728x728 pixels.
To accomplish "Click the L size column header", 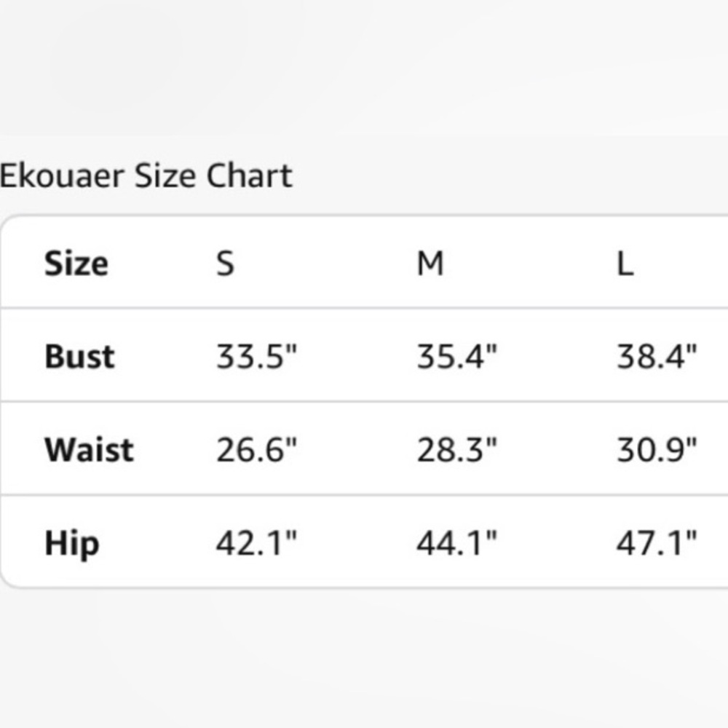I will [625, 263].
